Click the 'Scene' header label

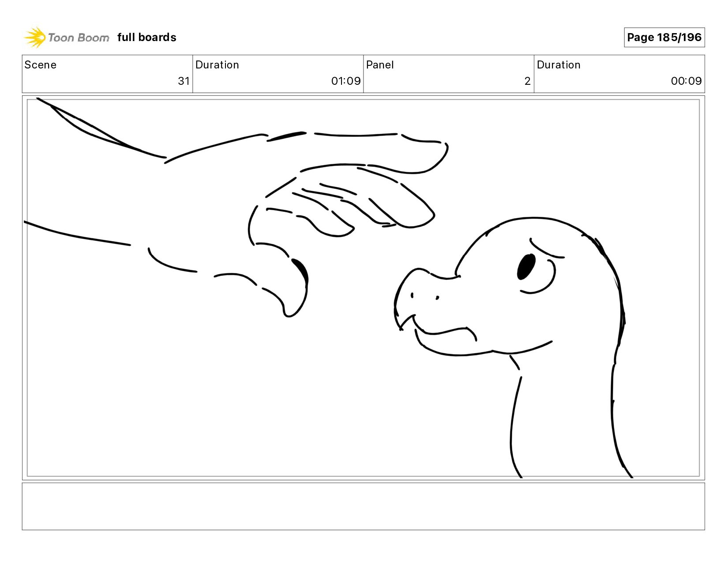tap(41, 65)
